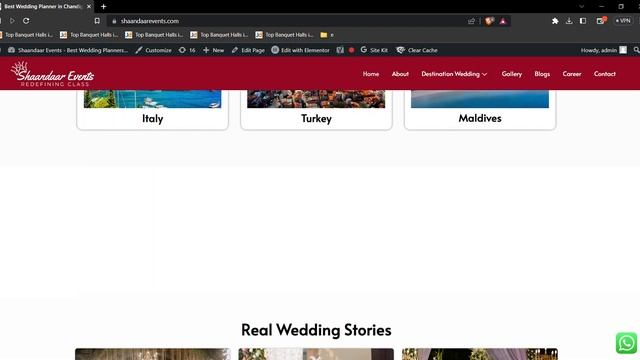Screen dimensions: 640x360
Task: Open the Brave Shields lion icon
Action: click(x=489, y=21)
